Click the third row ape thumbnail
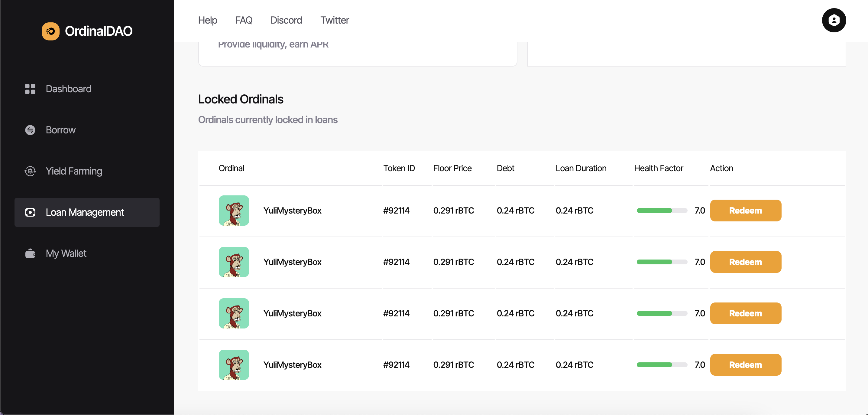 [234, 313]
